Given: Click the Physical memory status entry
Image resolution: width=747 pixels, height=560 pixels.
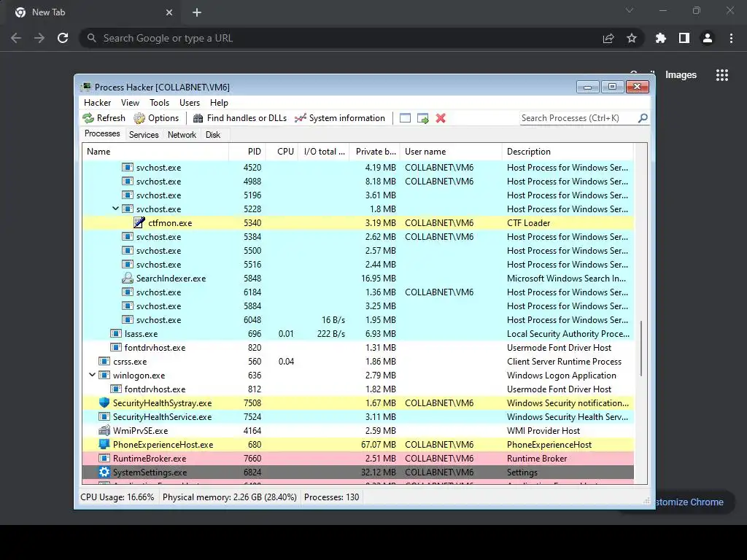Looking at the screenshot, I should 230,497.
